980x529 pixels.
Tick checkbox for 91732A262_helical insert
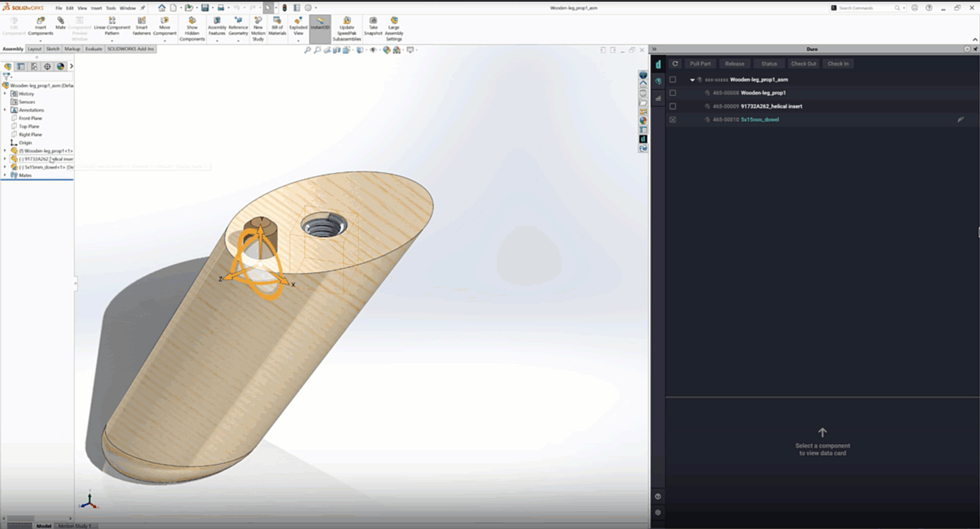pyautogui.click(x=673, y=106)
